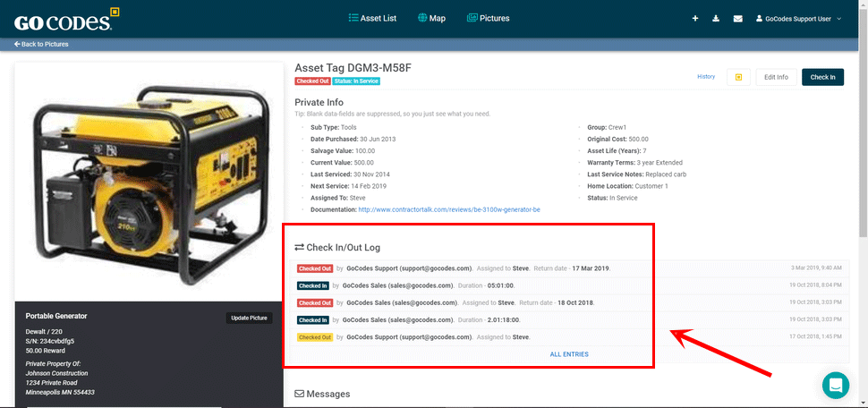Screen dimensions: 868x408
Task: Click the yellow square icon button
Action: 737,77
